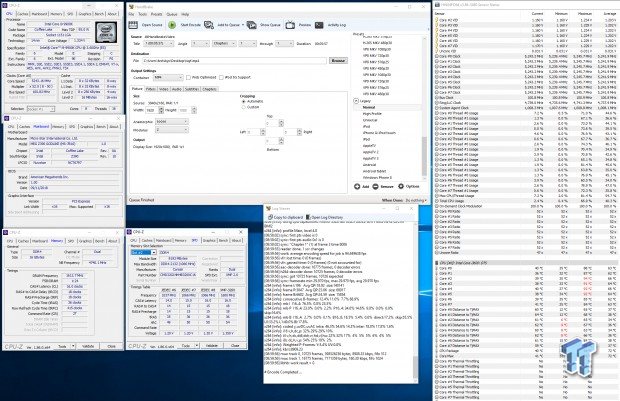Select the Custom cropping radio button
Screen dimensions: 620x401
pos(244,107)
